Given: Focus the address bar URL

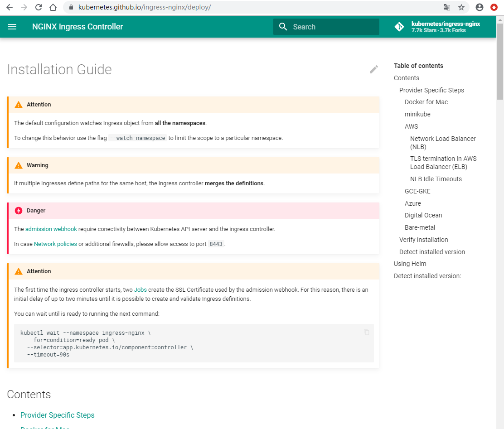Looking at the screenshot, I should pyautogui.click(x=145, y=7).
